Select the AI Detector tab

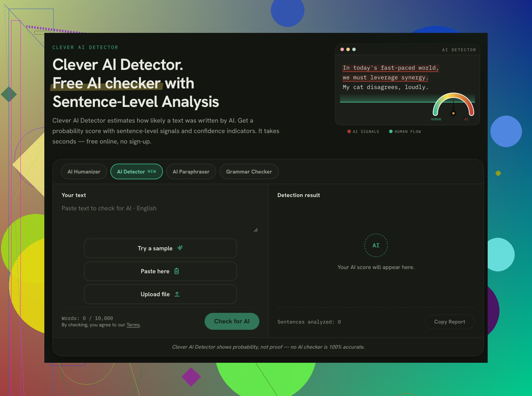coord(136,172)
